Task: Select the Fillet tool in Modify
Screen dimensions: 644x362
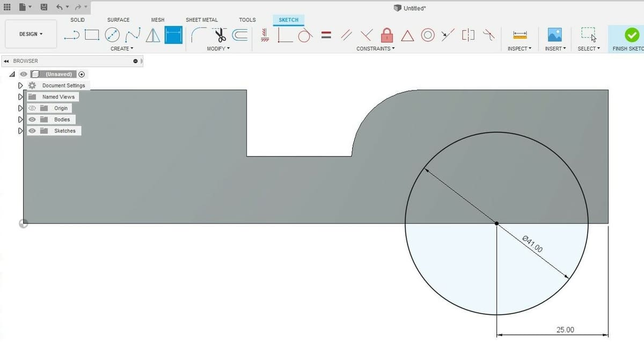Action: pyautogui.click(x=199, y=35)
